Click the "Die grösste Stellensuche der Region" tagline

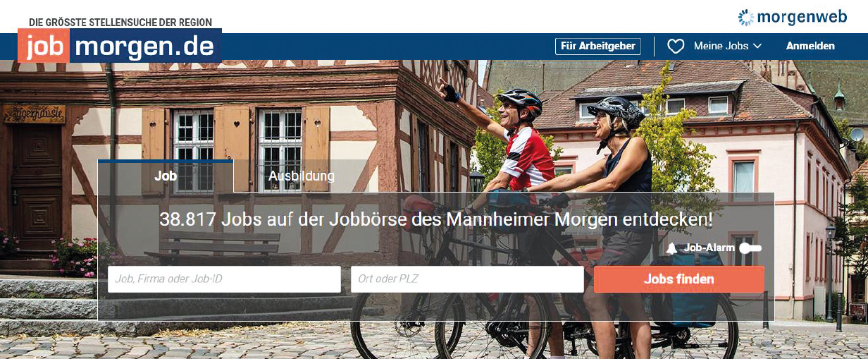point(120,23)
